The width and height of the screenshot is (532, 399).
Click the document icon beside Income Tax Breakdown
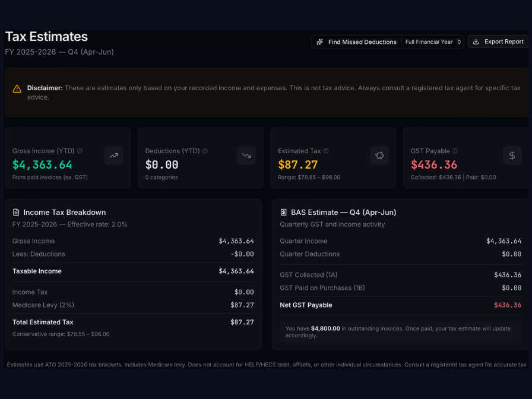(x=16, y=213)
